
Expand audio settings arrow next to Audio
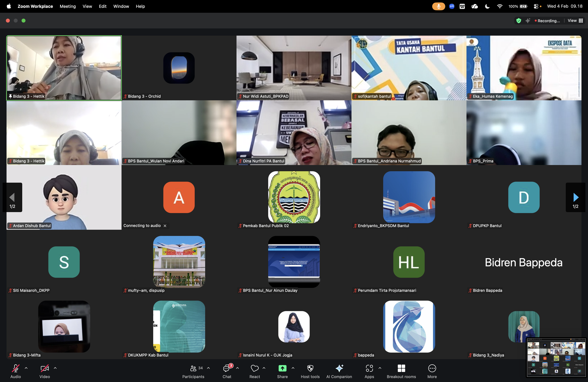pos(26,368)
